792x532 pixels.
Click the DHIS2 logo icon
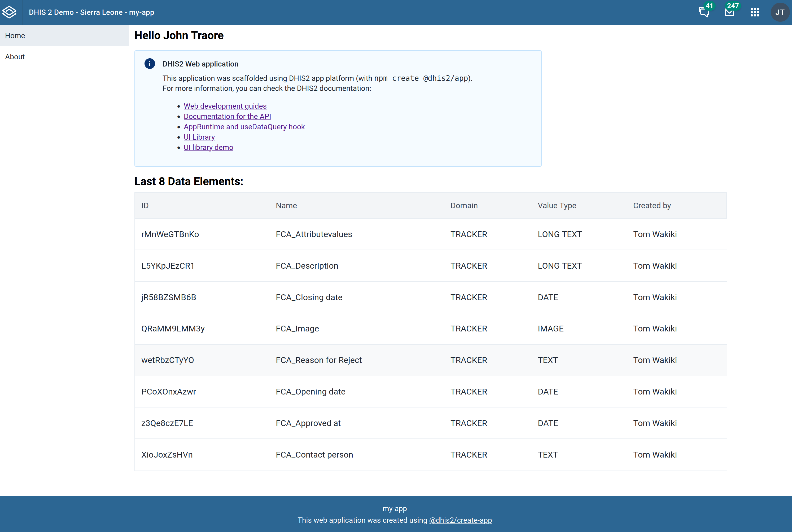click(10, 12)
